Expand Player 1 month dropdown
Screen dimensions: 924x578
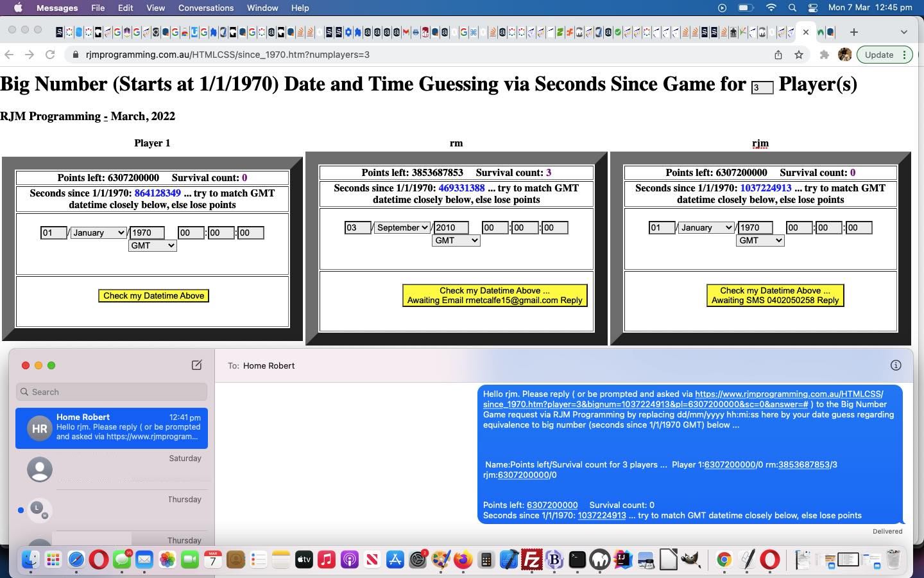point(98,232)
